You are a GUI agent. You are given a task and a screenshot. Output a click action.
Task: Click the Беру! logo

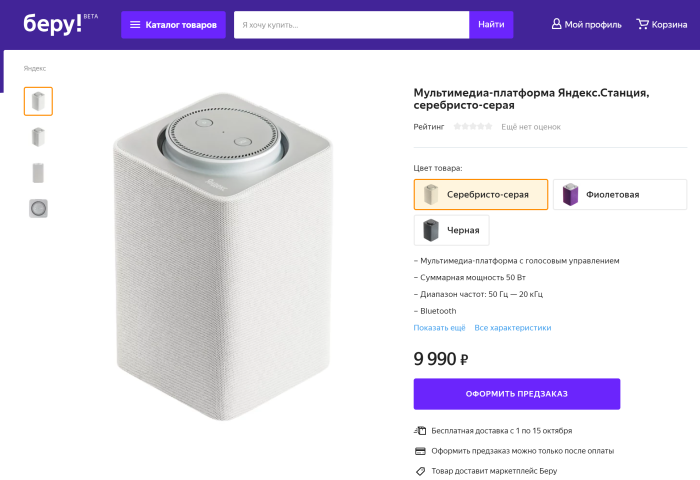54,25
